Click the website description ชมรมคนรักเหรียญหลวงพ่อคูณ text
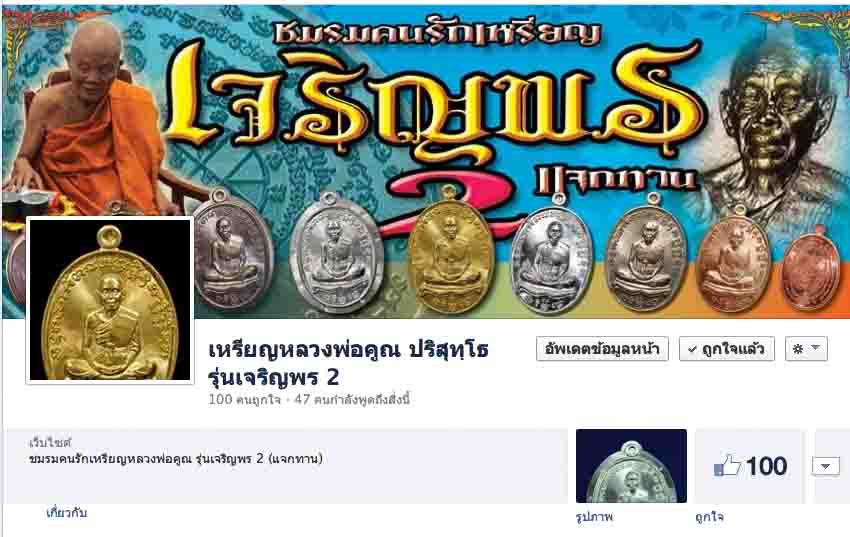This screenshot has height=537, width=850. coord(176,459)
